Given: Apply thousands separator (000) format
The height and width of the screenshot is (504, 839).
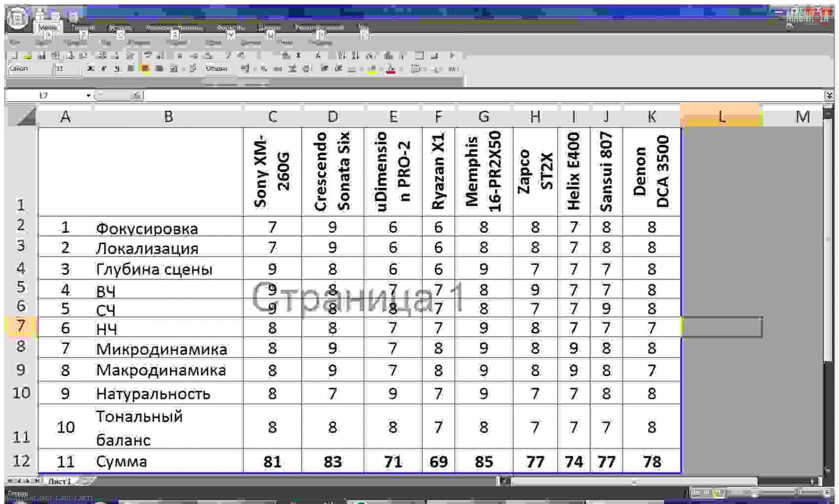Looking at the screenshot, I should click(278, 69).
